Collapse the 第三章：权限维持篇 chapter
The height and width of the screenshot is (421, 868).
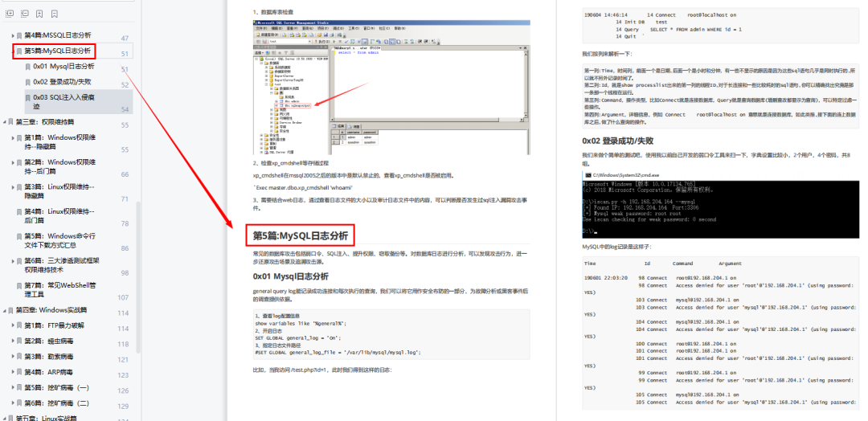pos(5,122)
